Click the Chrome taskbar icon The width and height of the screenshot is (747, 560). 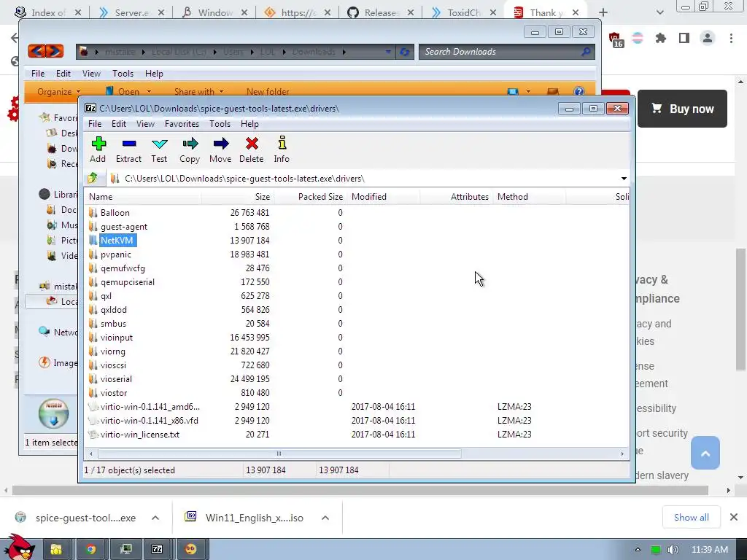[90, 550]
